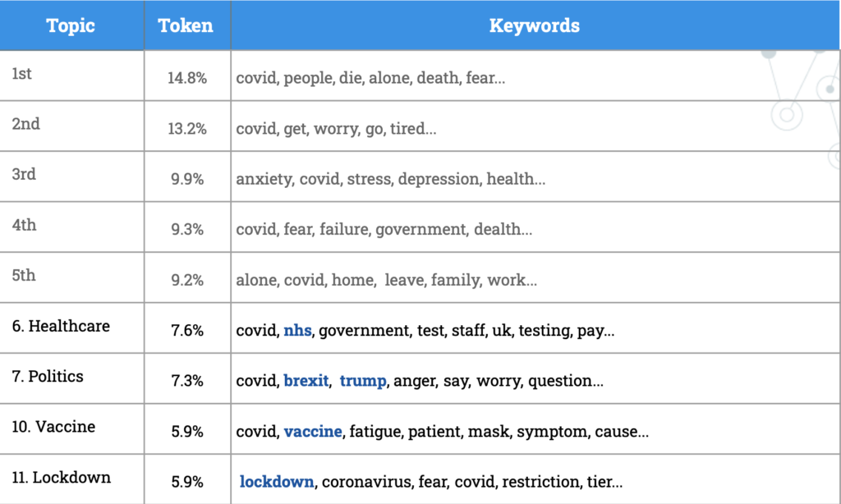Select the Token column header
841x504 pixels.
tap(186, 25)
